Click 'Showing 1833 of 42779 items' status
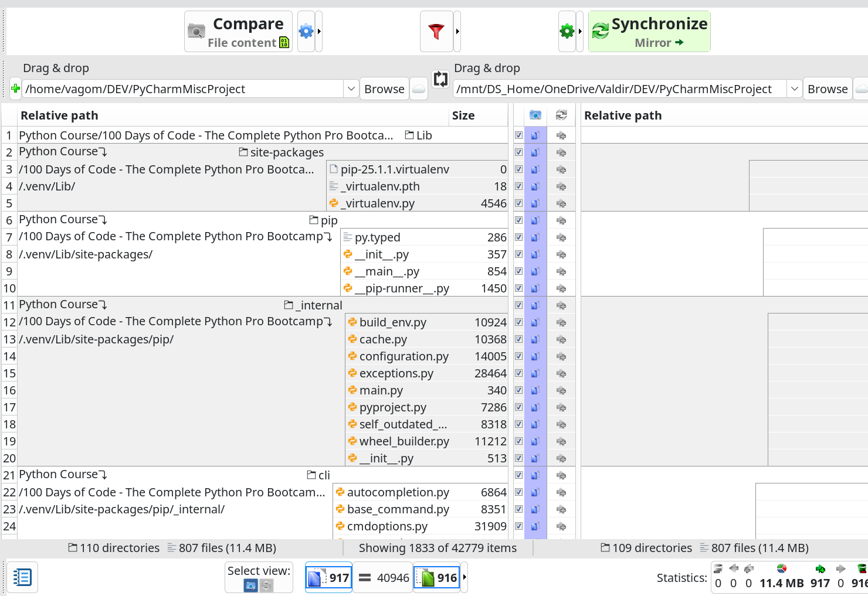The width and height of the screenshot is (868, 596). click(x=438, y=548)
